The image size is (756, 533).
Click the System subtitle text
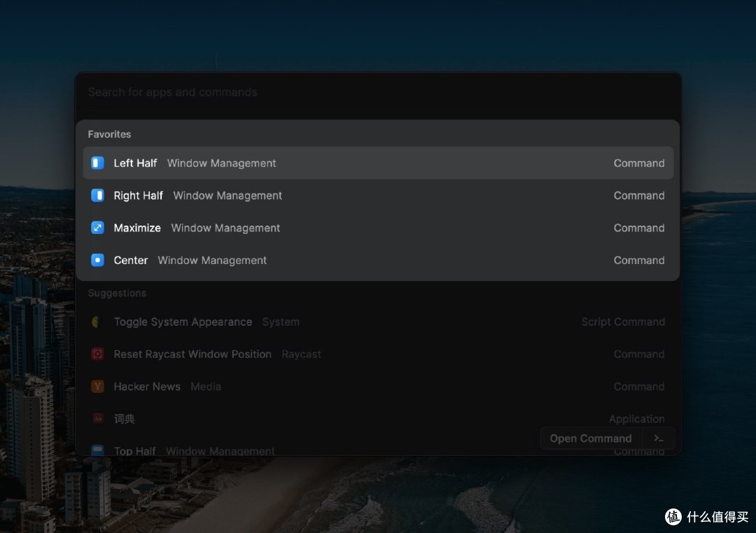(x=281, y=321)
